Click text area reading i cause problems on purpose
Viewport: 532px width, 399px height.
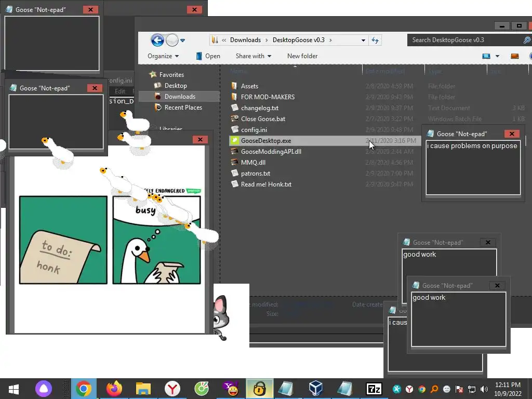[473, 168]
